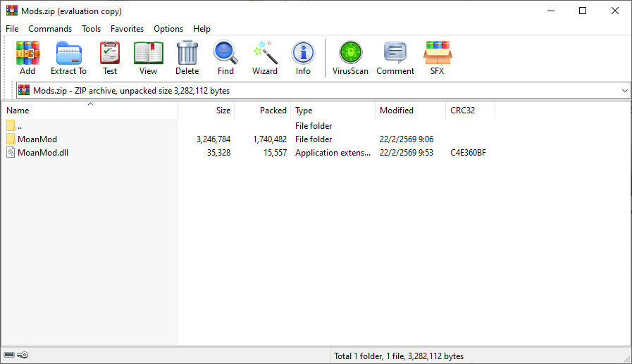Click the parent folder ".." icon
The height and width of the screenshot is (364, 632).
(11, 125)
